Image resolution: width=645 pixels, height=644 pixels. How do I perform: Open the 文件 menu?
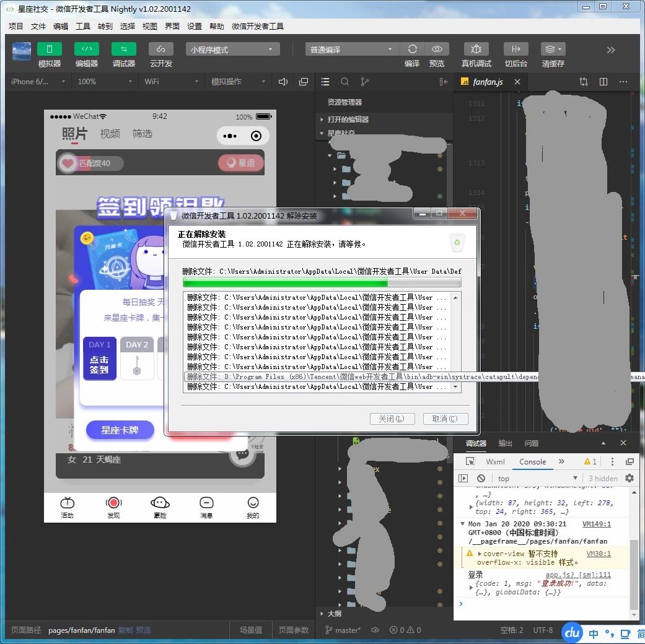(x=38, y=27)
